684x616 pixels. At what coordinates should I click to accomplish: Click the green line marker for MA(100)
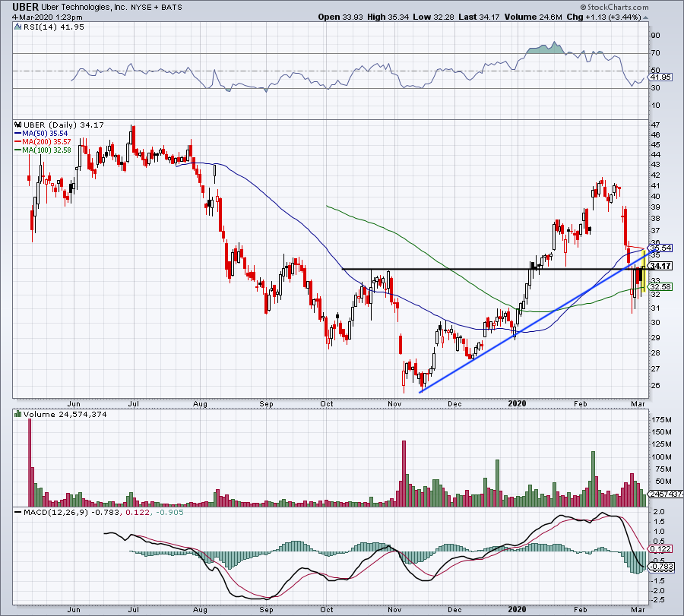(x=18, y=150)
